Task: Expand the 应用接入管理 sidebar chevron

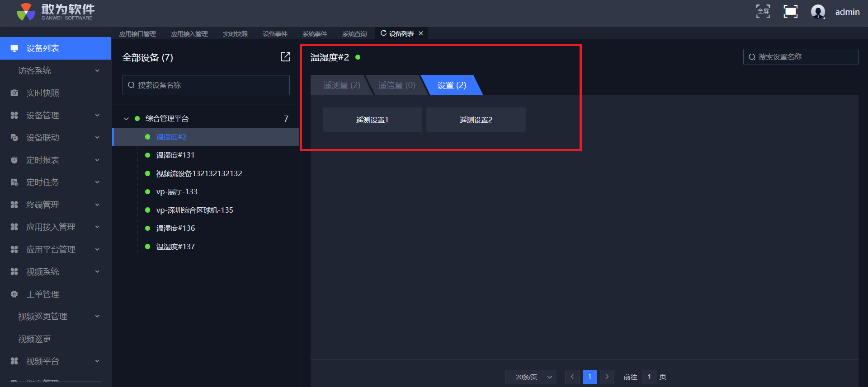Action: pyautogui.click(x=97, y=227)
